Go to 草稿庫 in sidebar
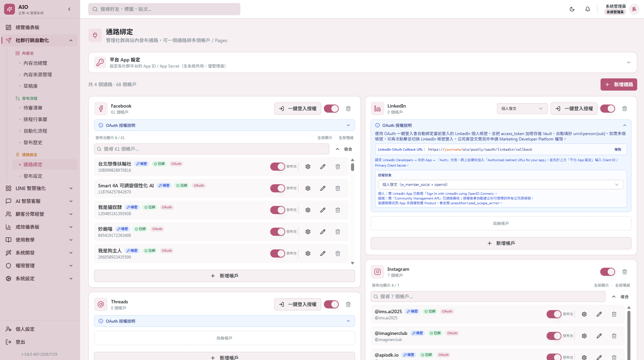This screenshot has width=644, height=360. 31,86
